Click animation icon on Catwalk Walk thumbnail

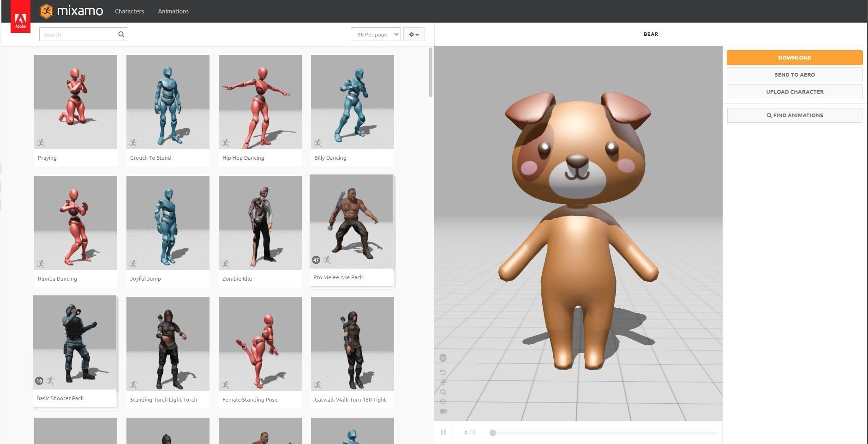[x=318, y=385]
